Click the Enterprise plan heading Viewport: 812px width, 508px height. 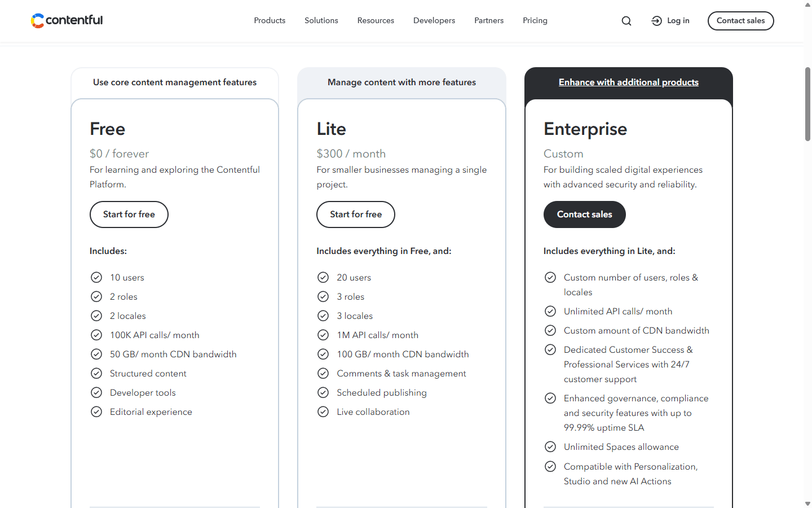tap(585, 129)
